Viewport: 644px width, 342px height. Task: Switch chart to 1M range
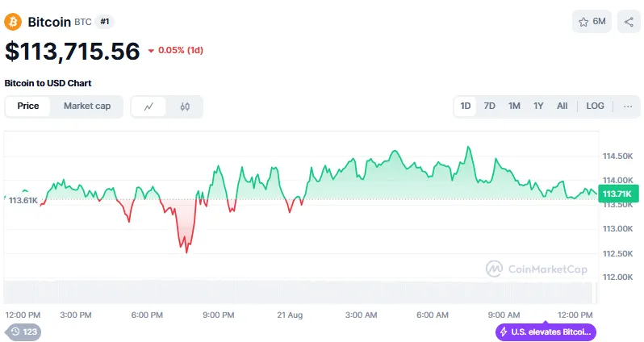click(x=514, y=106)
